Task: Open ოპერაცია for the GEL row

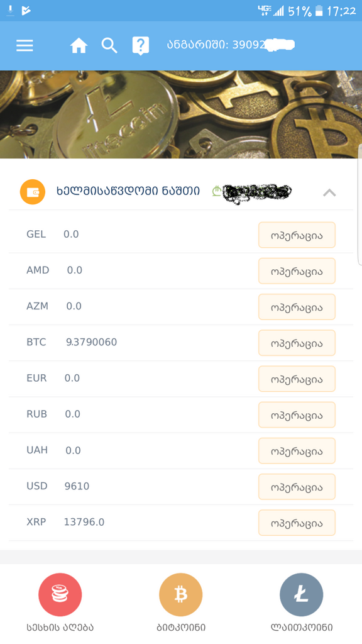Action: click(296, 235)
